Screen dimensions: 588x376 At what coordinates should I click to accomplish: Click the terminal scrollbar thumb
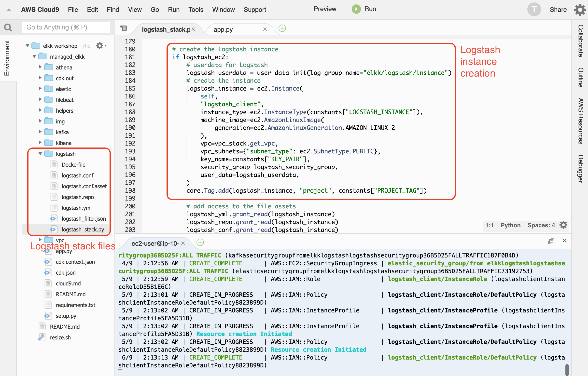coord(567,370)
